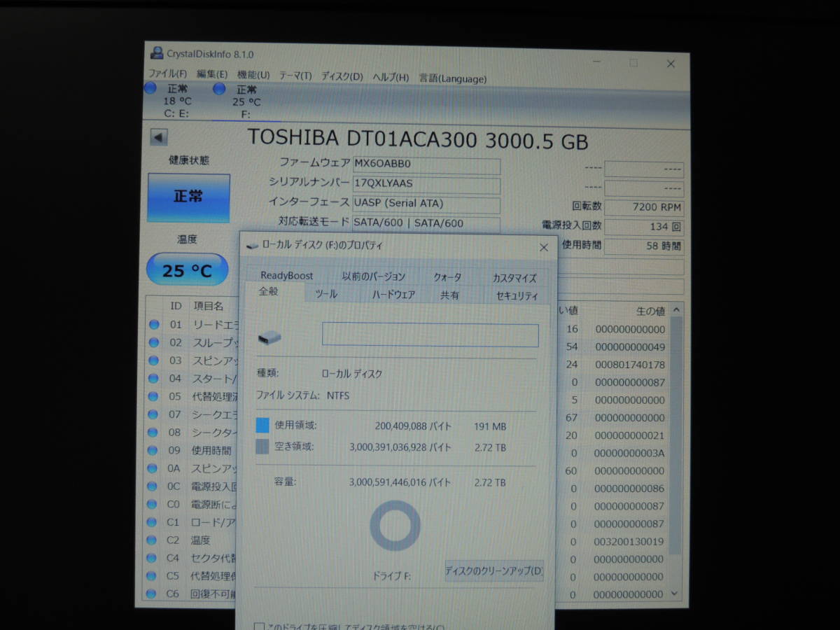Viewport: 840px width, 630px height.
Task: Switch to the ハードウェア tab
Action: click(x=393, y=295)
